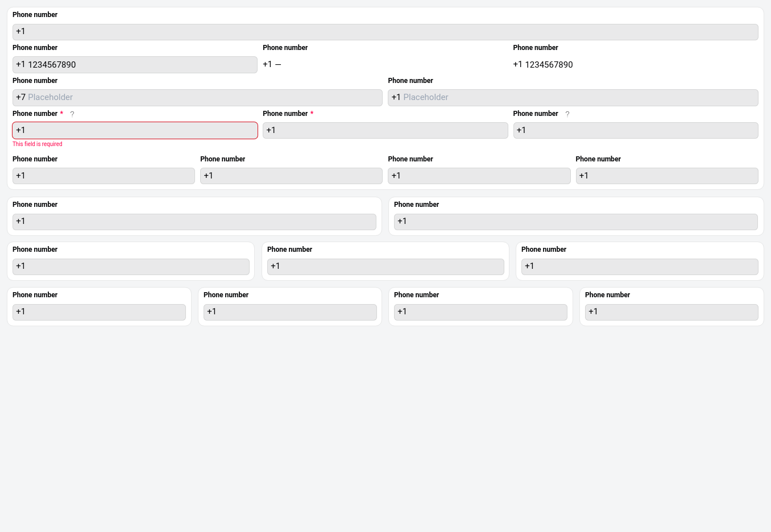The width and height of the screenshot is (771, 532).
Task: Focus phone field in last card of bottom four-card row
Action: 671,312
